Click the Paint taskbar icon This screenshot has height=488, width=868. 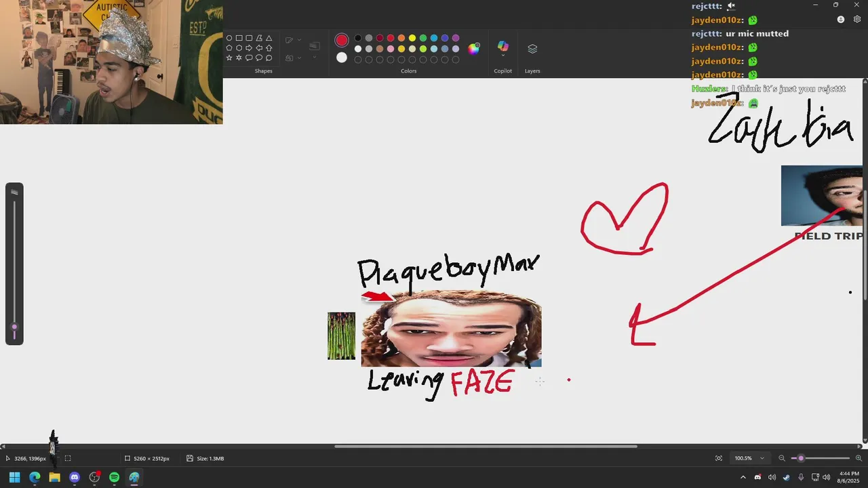click(134, 477)
